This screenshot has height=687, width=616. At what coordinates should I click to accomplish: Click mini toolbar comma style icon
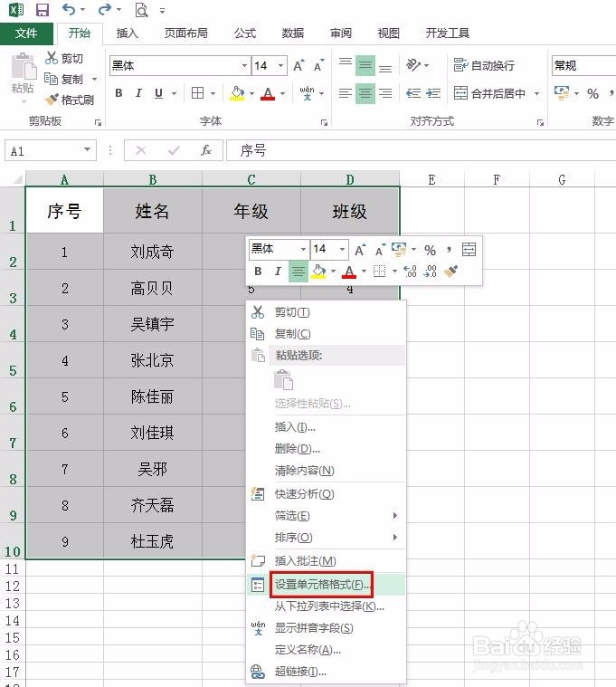tap(449, 249)
